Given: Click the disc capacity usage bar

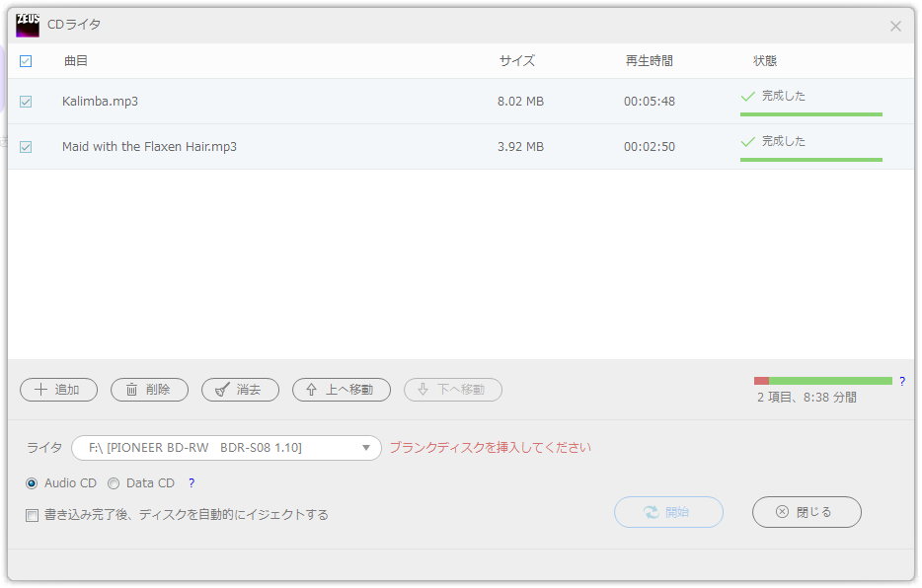Looking at the screenshot, I should [823, 381].
